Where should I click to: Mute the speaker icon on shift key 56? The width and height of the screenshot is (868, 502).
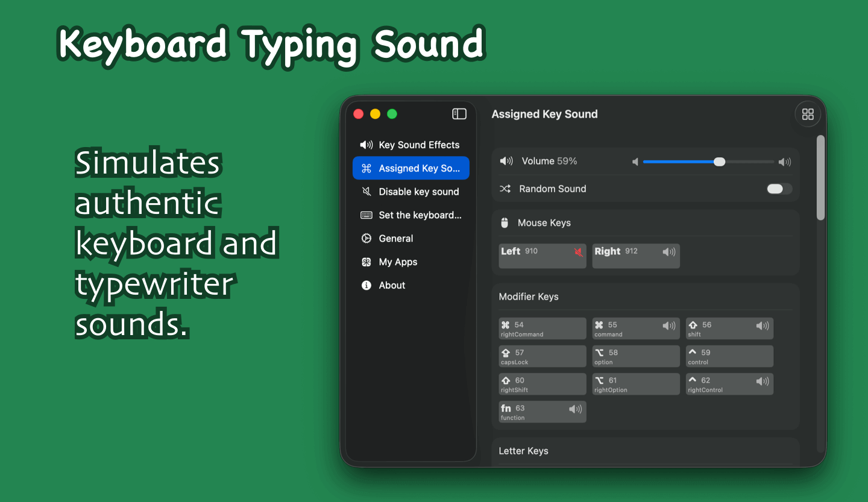coord(763,326)
